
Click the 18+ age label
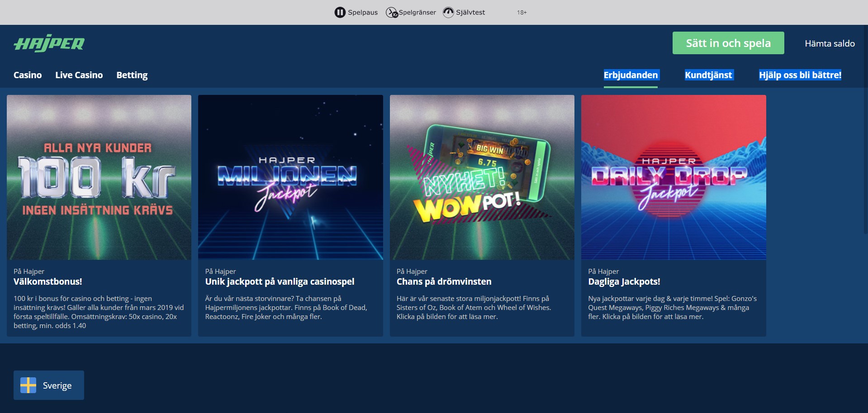[522, 12]
